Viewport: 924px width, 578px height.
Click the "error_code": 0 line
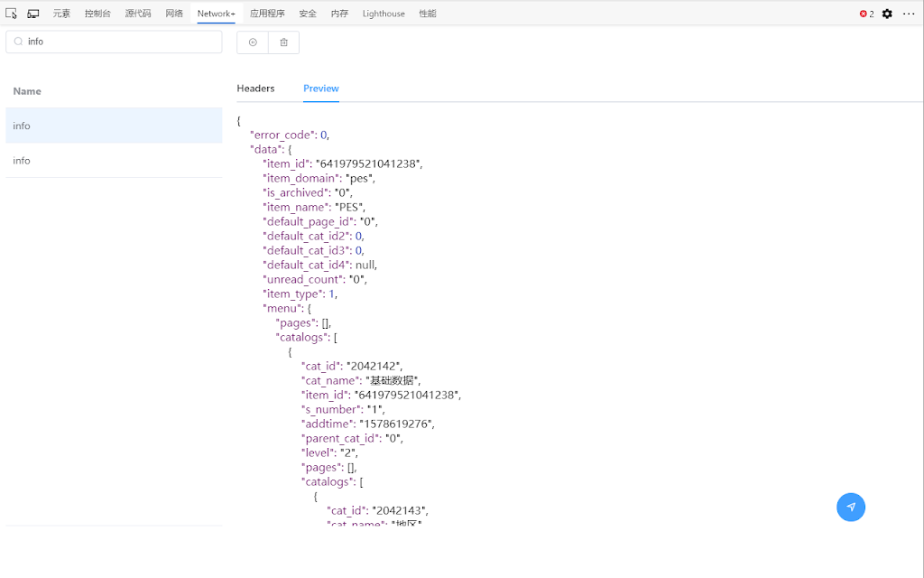pyautogui.click(x=290, y=135)
